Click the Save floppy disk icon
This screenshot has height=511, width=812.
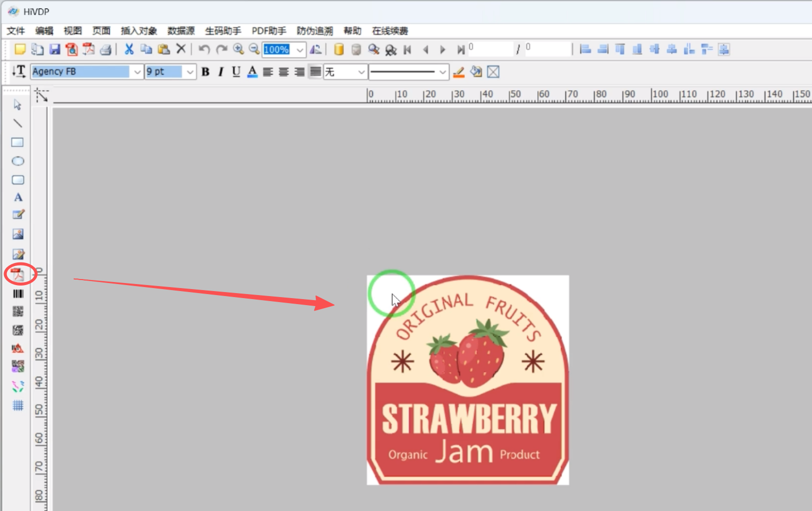(x=55, y=49)
